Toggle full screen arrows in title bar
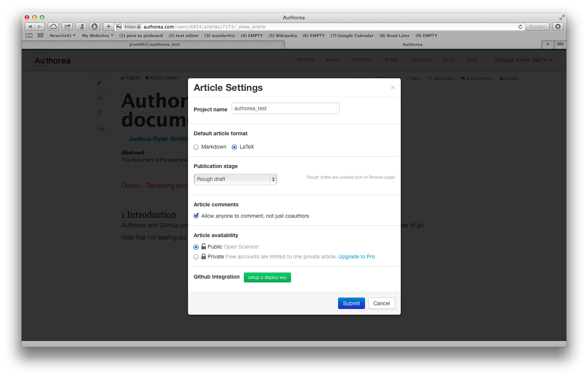The image size is (588, 377). pos(562,17)
